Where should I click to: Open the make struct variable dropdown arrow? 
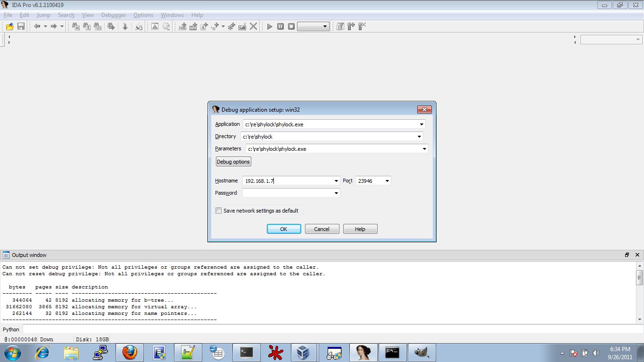click(x=223, y=26)
